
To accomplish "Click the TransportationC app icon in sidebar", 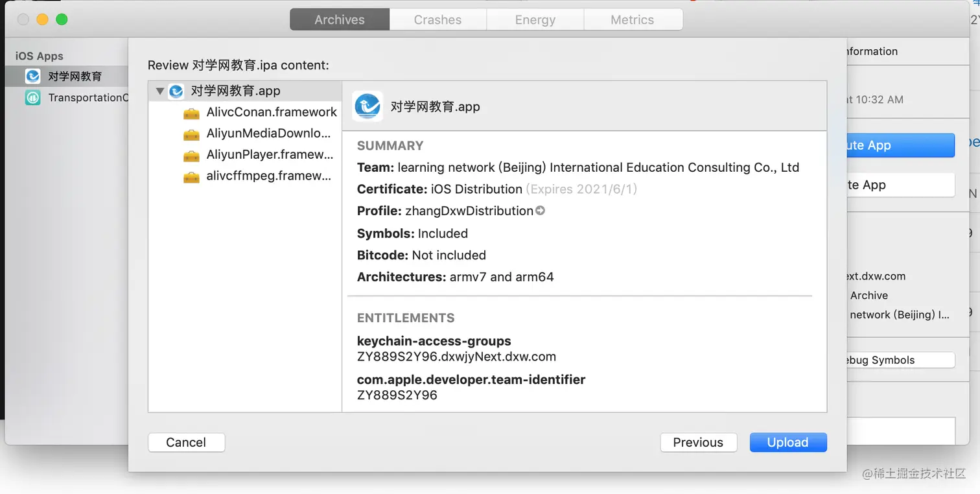I will [x=33, y=98].
